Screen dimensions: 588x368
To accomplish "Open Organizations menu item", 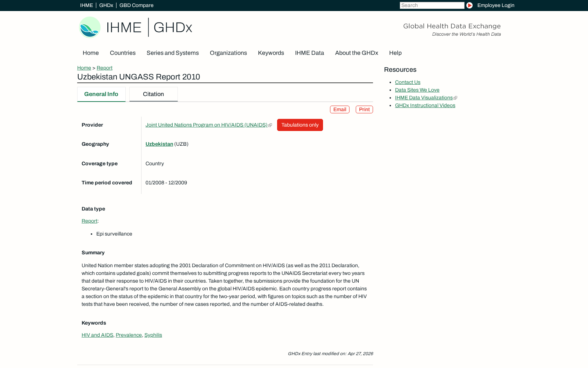I will click(x=228, y=53).
